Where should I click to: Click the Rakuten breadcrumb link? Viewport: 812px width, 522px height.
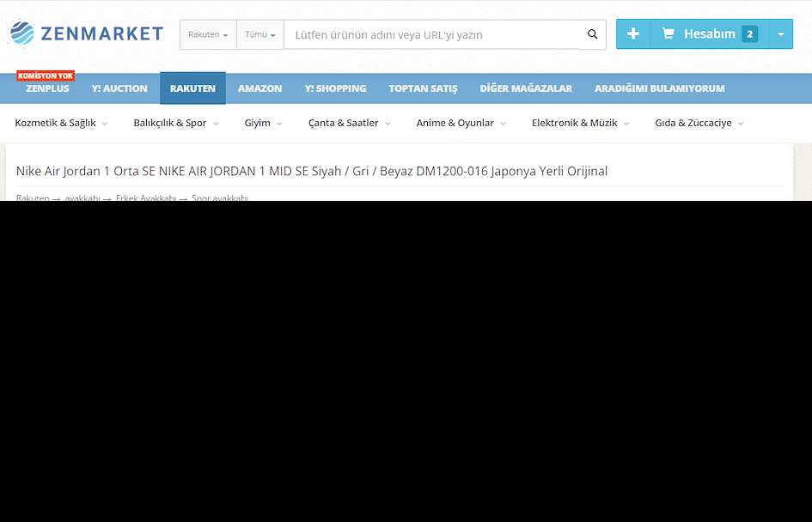[x=33, y=197]
